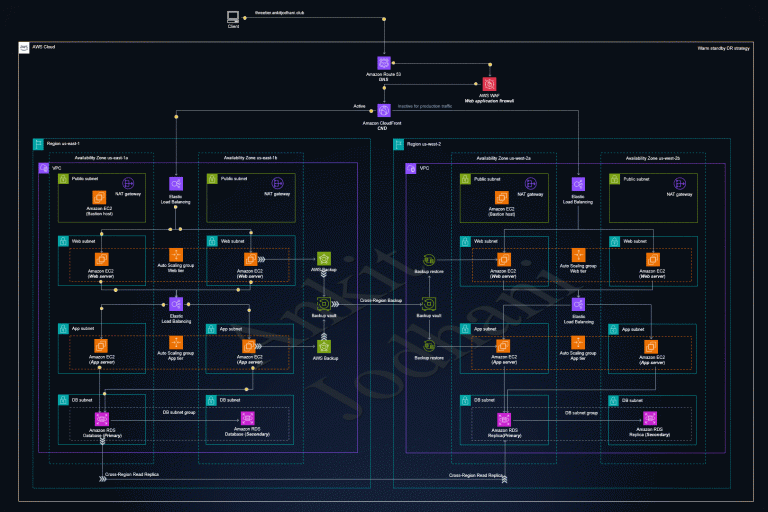The width and height of the screenshot is (768, 512).
Task: Select internal Elastic Load Balancing icon in us-west-2
Action: pos(578,304)
